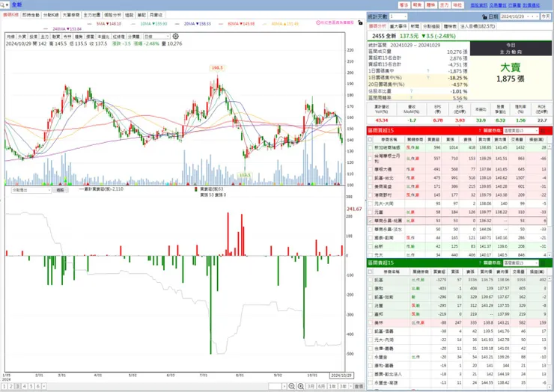Click the 5MA legend line marker
Viewport: 554px width, 392px height.
(x=89, y=24)
